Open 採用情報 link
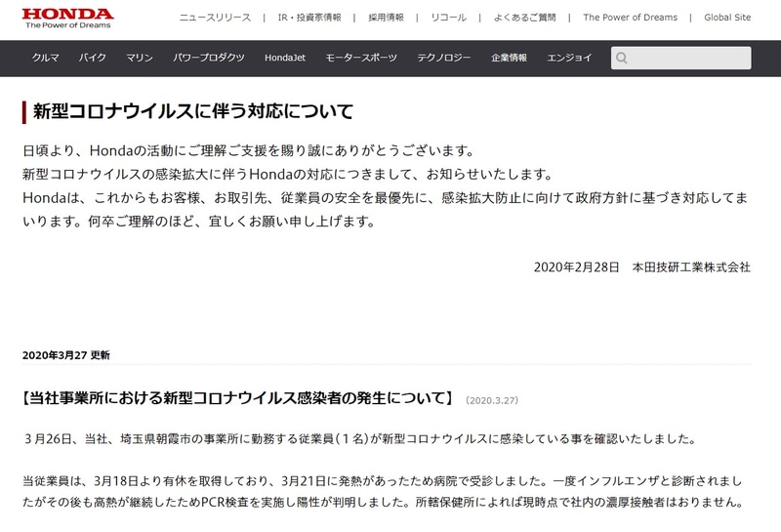781x532 pixels. point(386,18)
